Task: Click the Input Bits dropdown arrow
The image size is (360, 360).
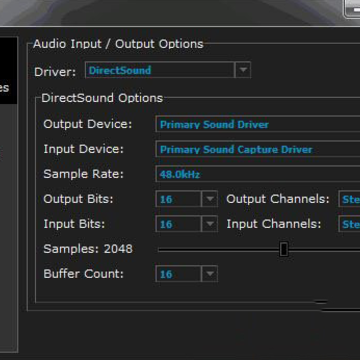Action: [210, 224]
